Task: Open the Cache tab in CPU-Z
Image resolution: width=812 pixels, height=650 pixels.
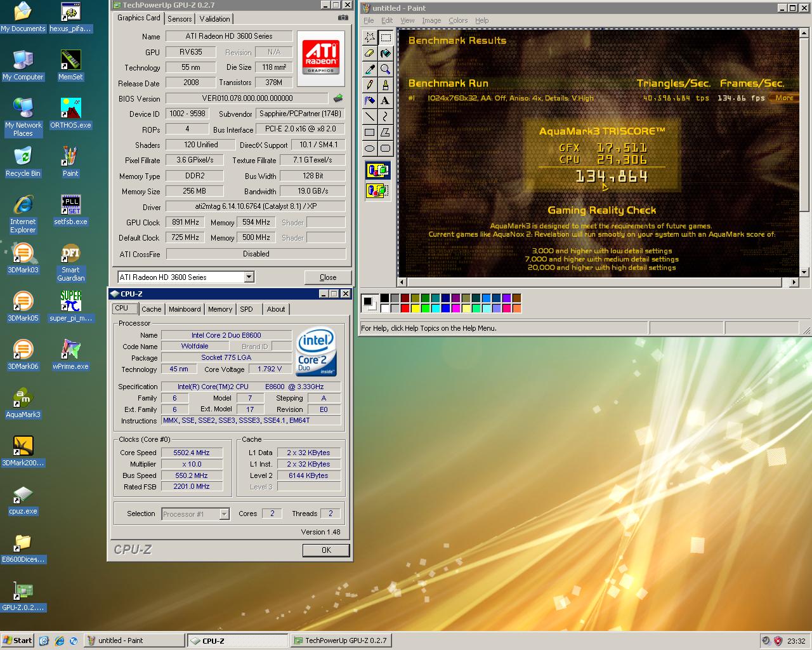Action: (151, 309)
